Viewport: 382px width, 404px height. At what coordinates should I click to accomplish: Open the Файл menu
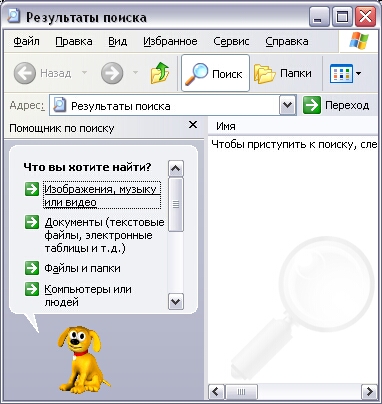point(27,41)
